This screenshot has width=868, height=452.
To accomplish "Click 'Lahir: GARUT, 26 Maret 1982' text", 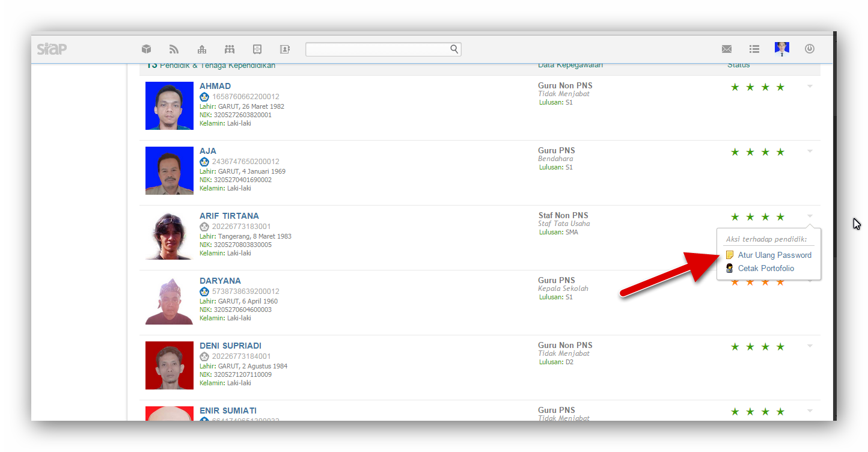I will tap(242, 106).
